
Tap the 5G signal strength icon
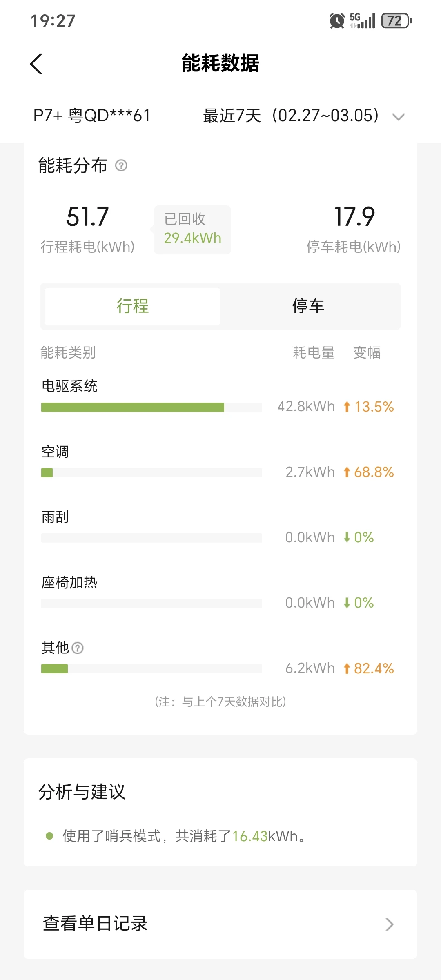(x=362, y=21)
